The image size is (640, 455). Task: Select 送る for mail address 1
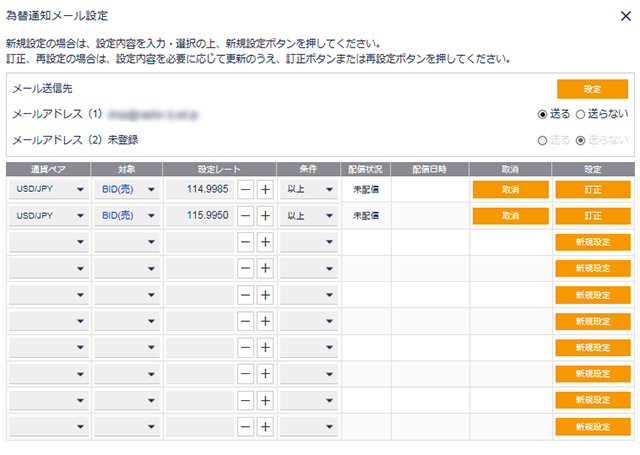(543, 114)
